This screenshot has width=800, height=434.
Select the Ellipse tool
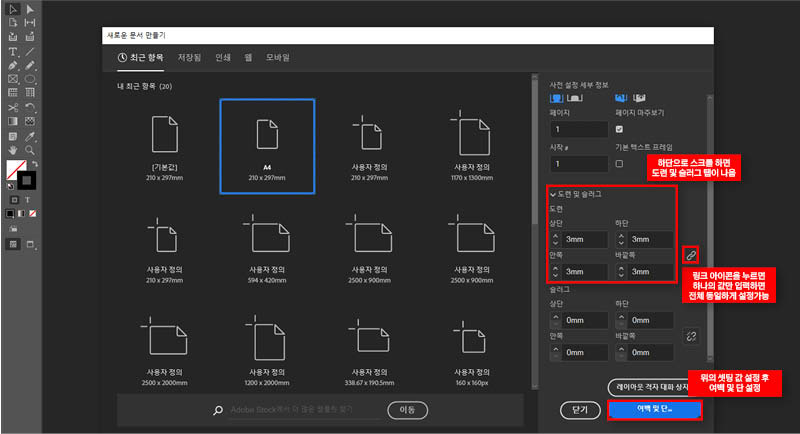(30, 79)
